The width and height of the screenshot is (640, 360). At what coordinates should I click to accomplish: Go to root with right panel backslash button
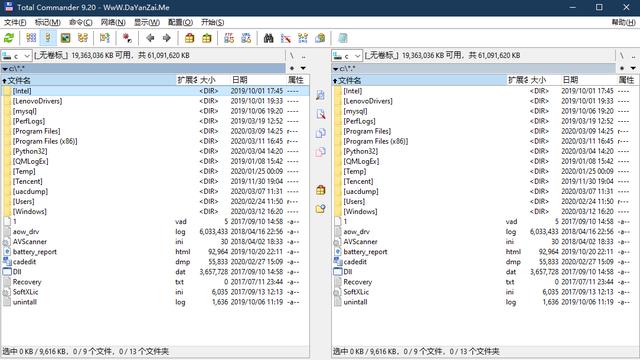[622, 56]
